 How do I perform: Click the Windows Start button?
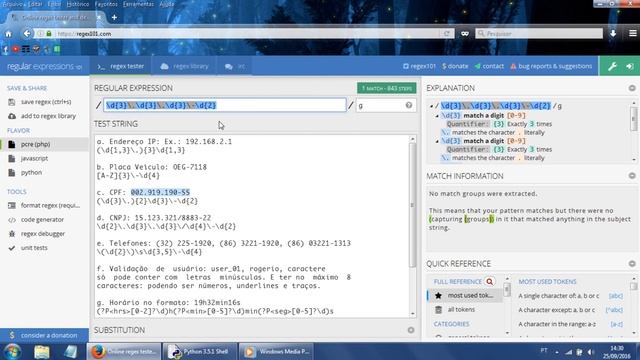click(12, 351)
